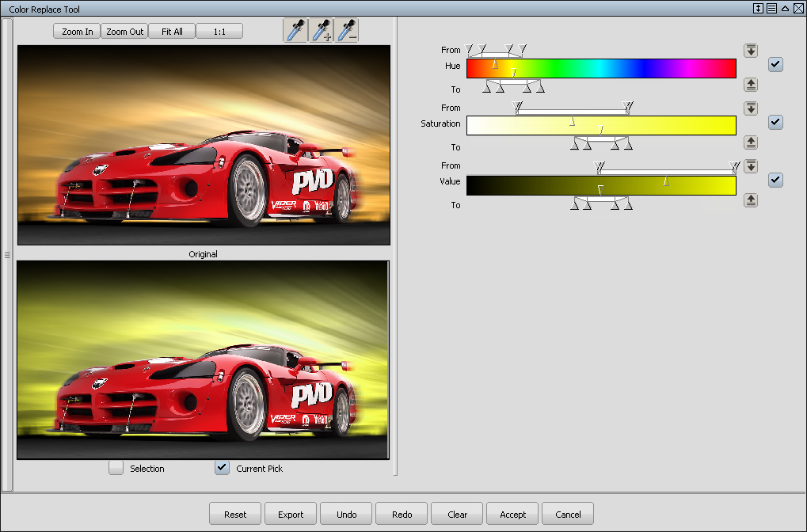
Task: Set the view to 1:1 zoom
Action: tap(219, 32)
